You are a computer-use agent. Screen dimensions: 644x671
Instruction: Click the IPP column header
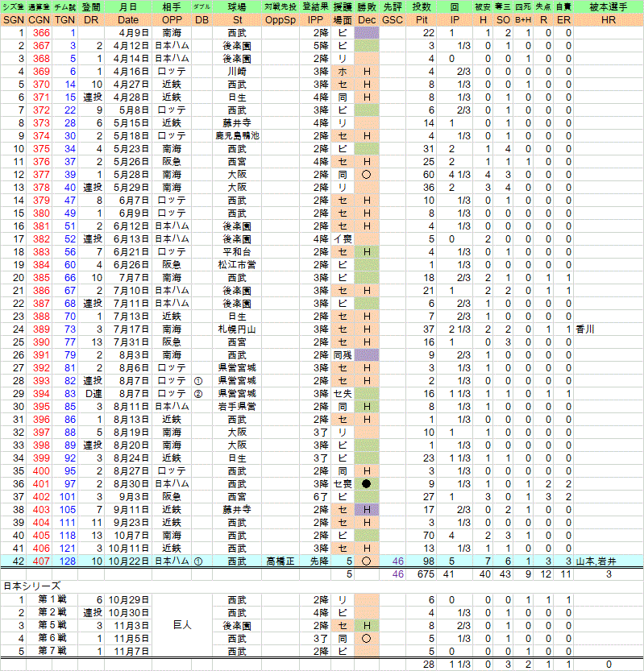pos(316,20)
